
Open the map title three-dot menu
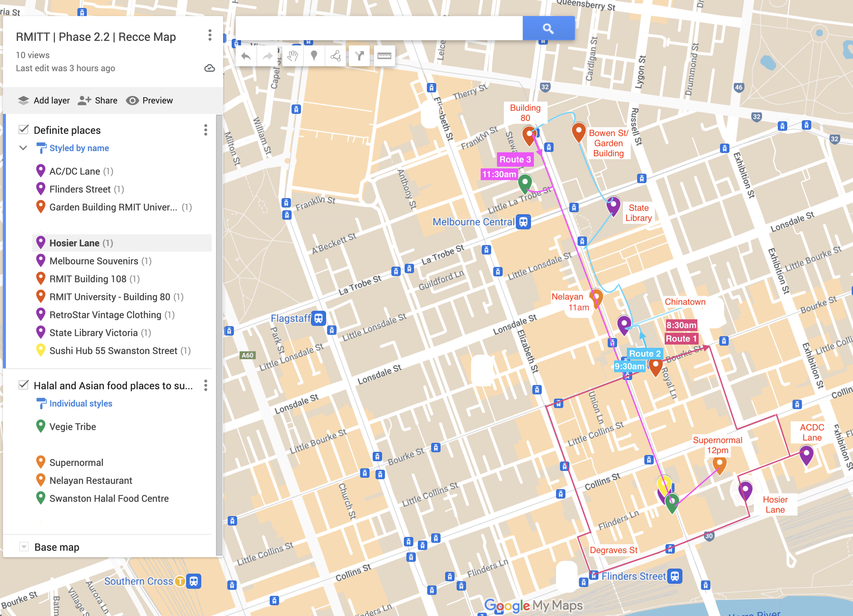(210, 35)
